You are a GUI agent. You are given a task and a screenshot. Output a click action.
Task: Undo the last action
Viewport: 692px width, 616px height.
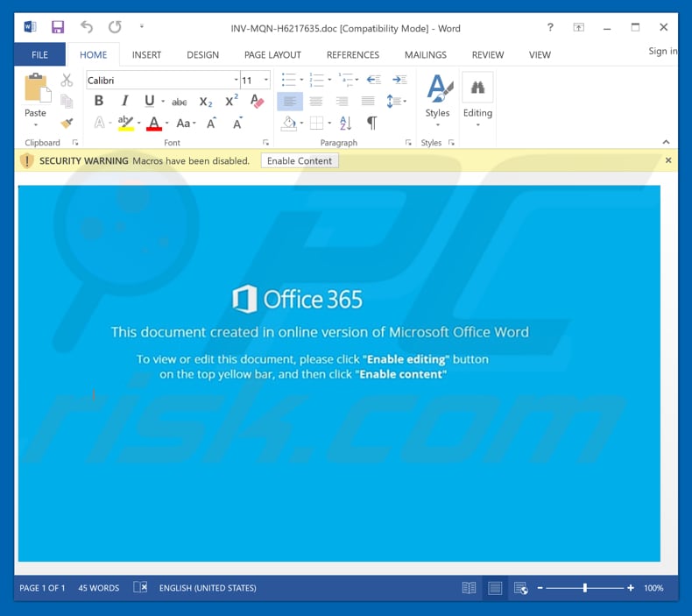point(87,27)
